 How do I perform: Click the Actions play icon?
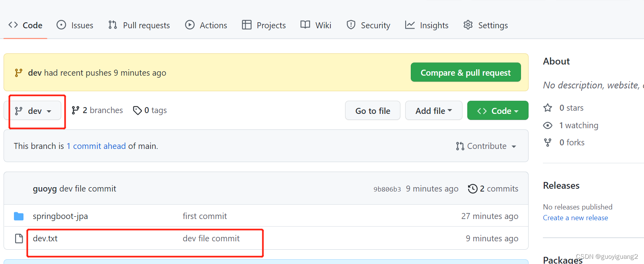coord(190,25)
